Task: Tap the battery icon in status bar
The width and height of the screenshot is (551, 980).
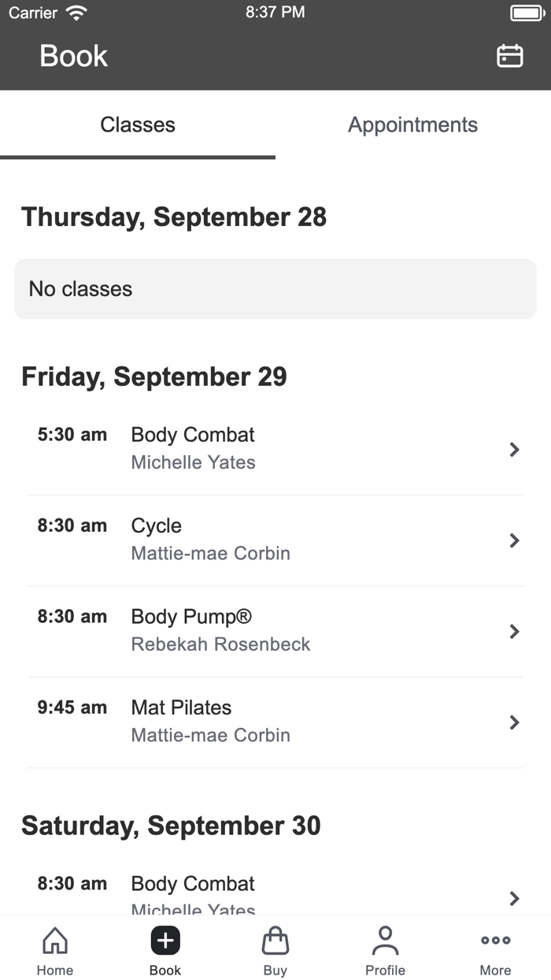Action: (x=526, y=12)
